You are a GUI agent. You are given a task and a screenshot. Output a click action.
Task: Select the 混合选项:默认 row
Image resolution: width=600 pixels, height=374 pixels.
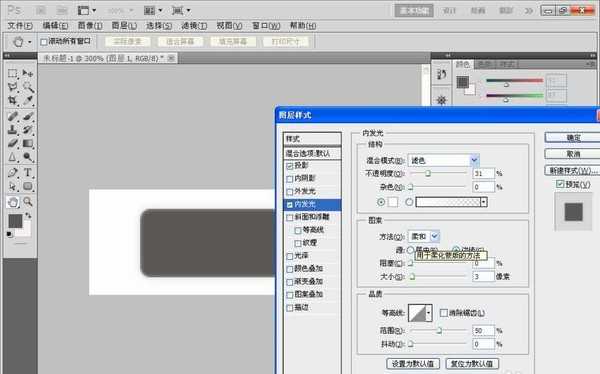click(x=312, y=154)
